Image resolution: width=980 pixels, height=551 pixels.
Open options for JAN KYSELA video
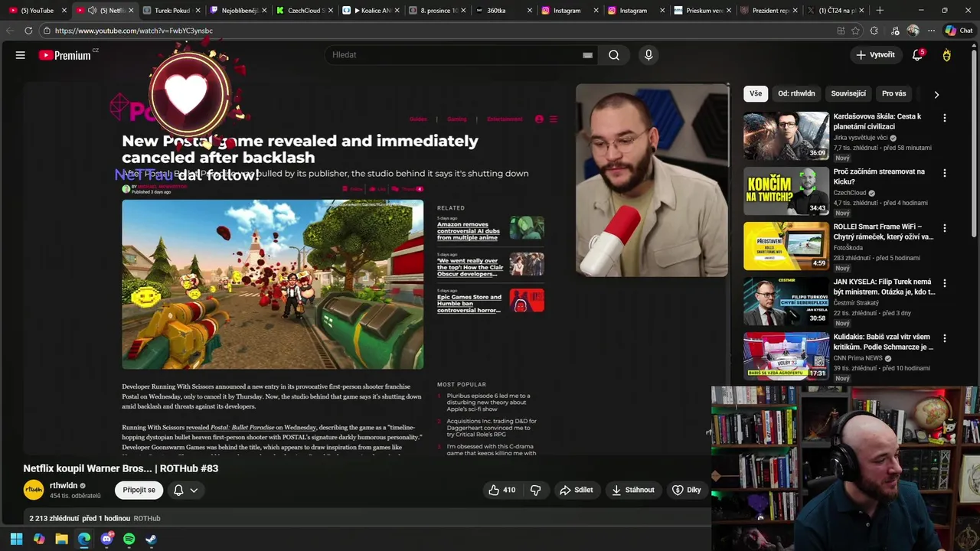(945, 283)
